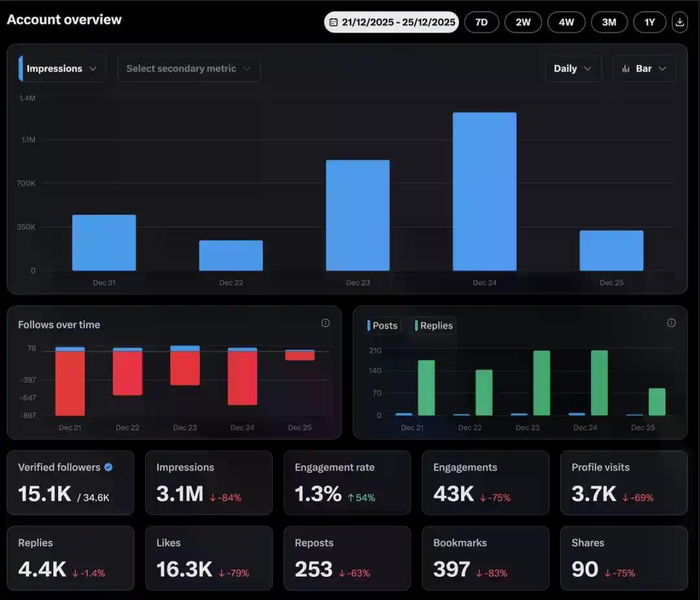Click the Dec 24 impressions bar

click(x=484, y=191)
